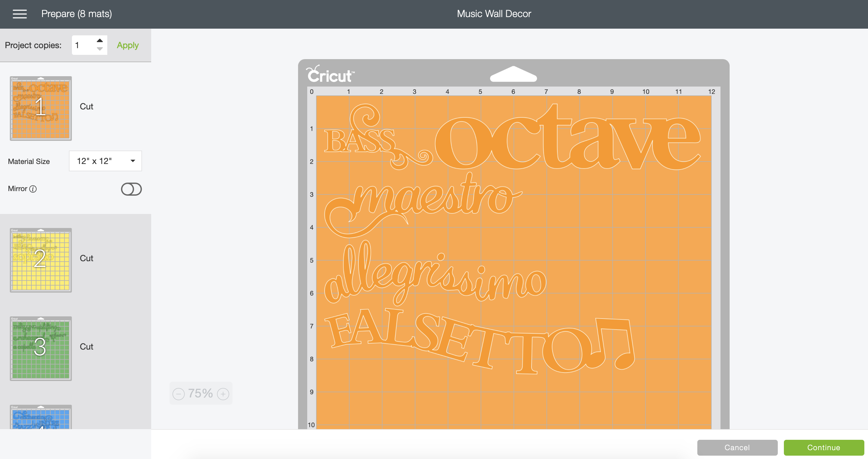The image size is (868, 459).
Task: Toggle the Mirror switch on
Action: tap(131, 189)
